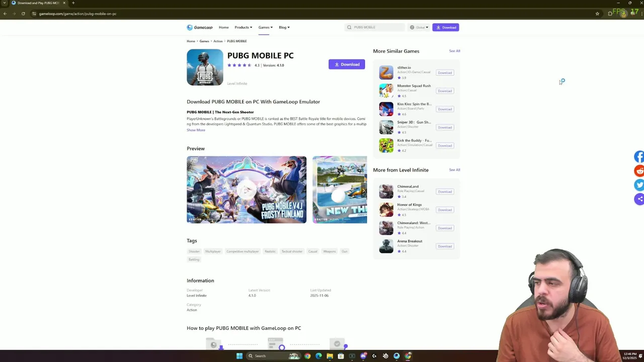
Task: Bookmark this page with the star icon
Action: tap(597, 14)
